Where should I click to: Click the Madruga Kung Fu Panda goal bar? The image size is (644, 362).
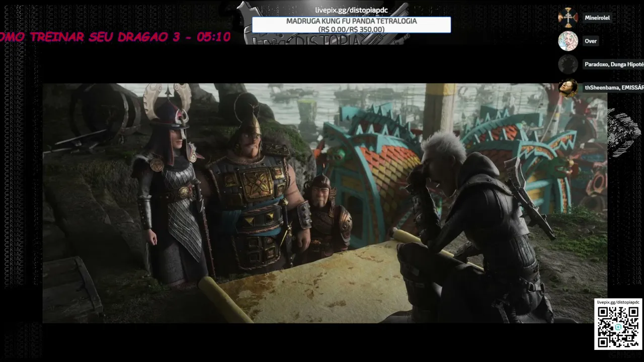pos(351,25)
